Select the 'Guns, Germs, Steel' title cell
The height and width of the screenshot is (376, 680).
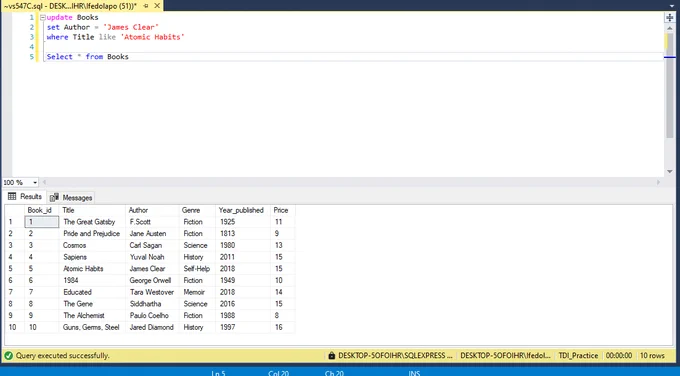pyautogui.click(x=92, y=327)
